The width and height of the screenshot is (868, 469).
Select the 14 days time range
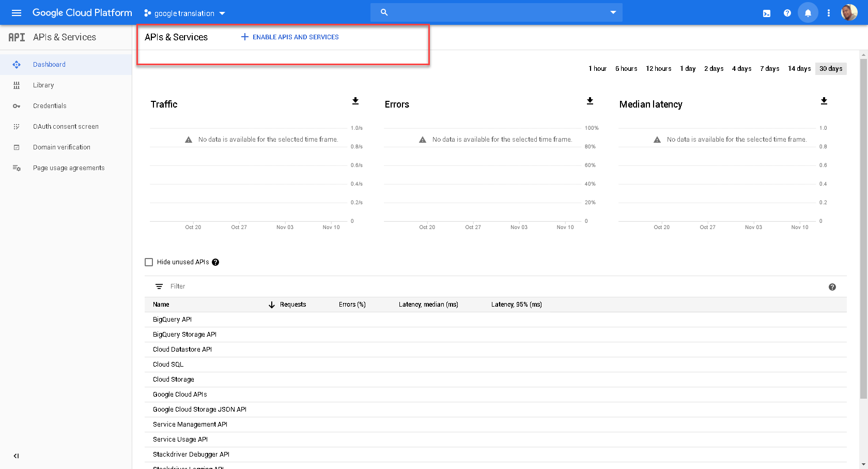tap(799, 68)
